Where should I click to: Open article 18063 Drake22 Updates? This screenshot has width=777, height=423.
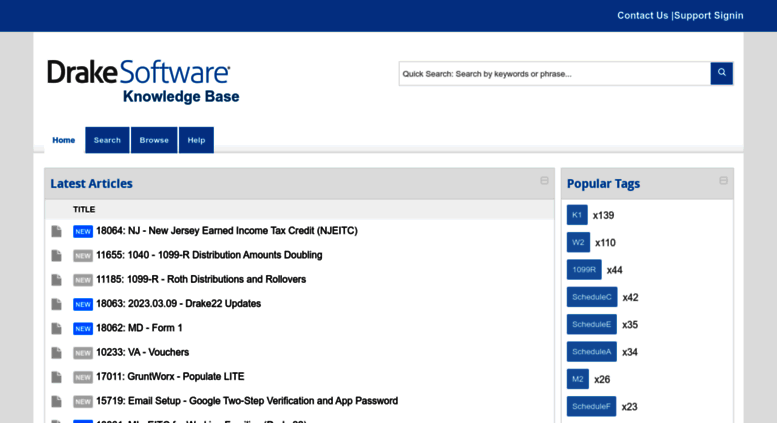coord(178,304)
